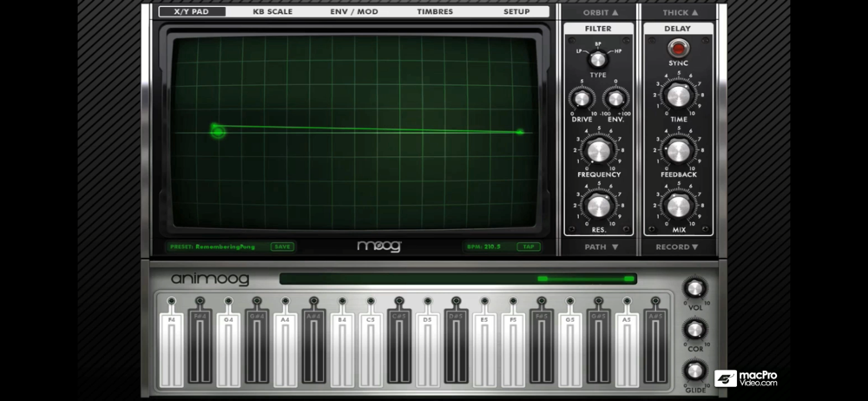Switch to the X/Y PAD tab
The height and width of the screenshot is (401, 868).
192,11
